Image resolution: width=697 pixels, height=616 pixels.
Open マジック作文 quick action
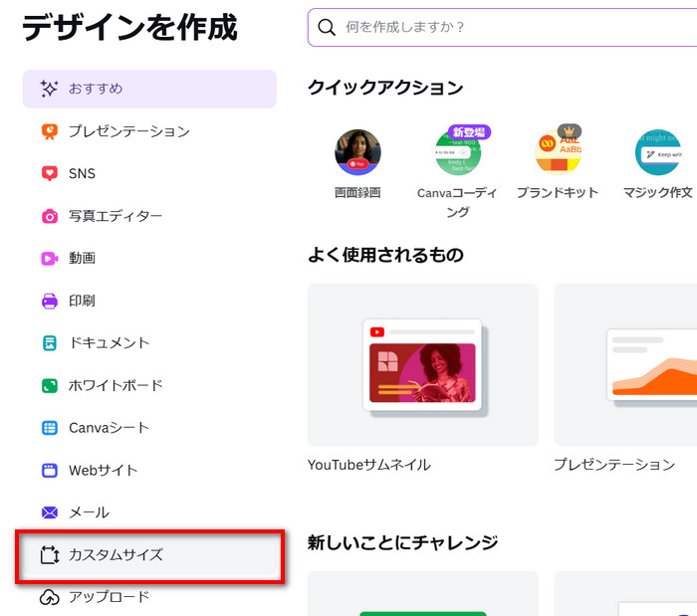[657, 152]
